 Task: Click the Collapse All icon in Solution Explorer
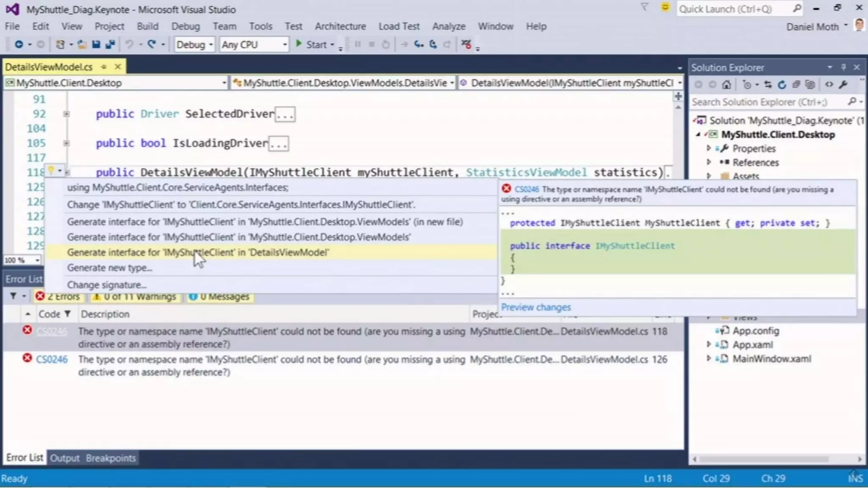coord(796,85)
